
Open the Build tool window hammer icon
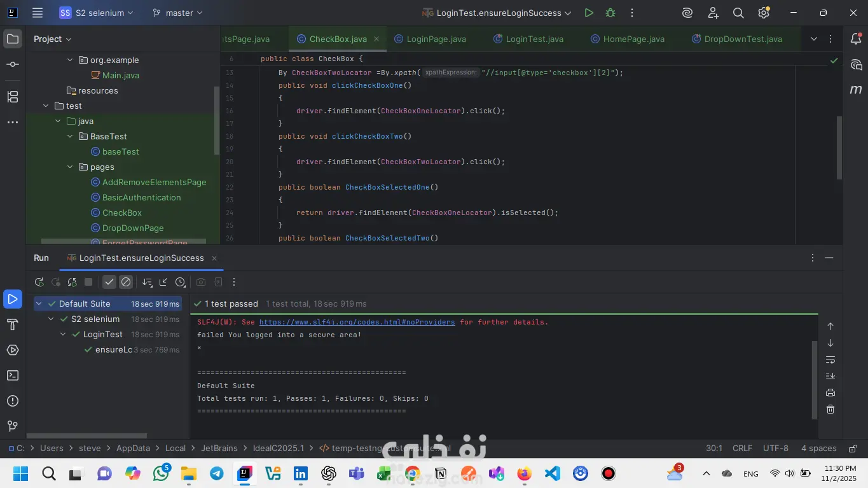coord(13,324)
